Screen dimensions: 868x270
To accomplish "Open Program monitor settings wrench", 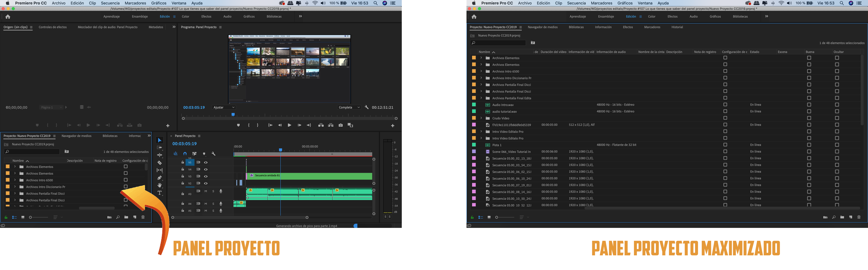I will coord(367,107).
